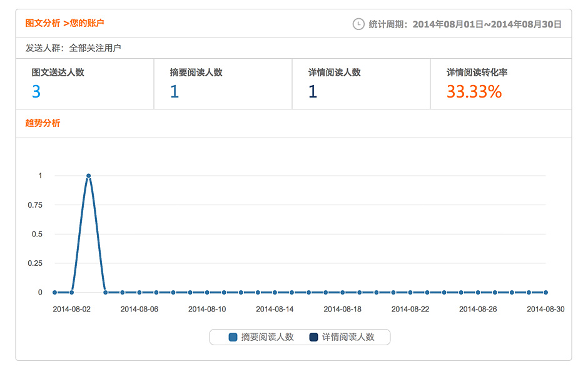The height and width of the screenshot is (374, 588).
Task: Click the 33.33% conversion rate value
Action: tap(474, 91)
